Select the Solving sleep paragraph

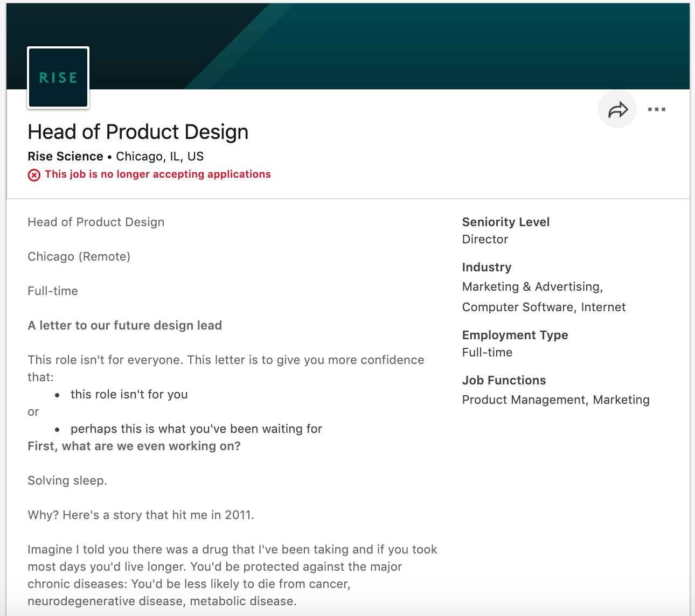coord(68,480)
